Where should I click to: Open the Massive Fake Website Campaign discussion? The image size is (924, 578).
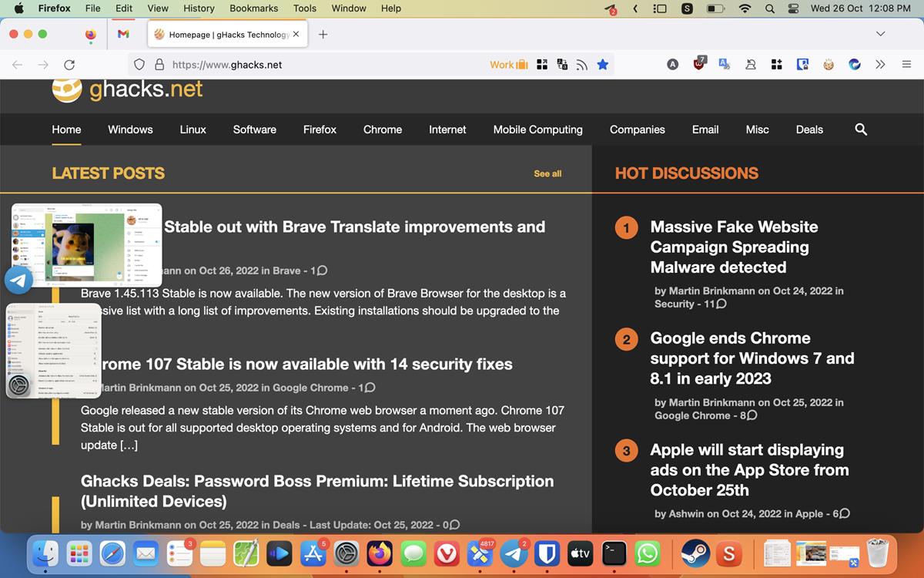tap(734, 247)
